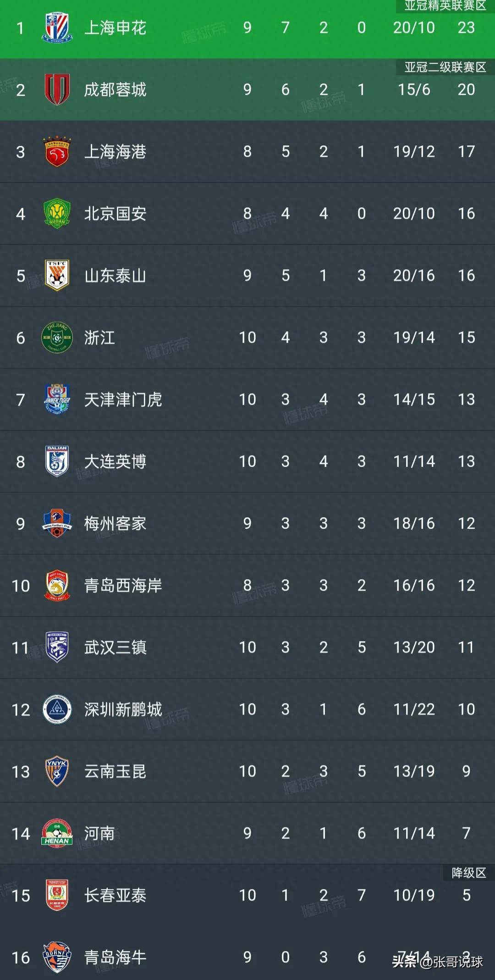
Task: Select the Shenzhen Peng City round logo
Action: click(57, 709)
